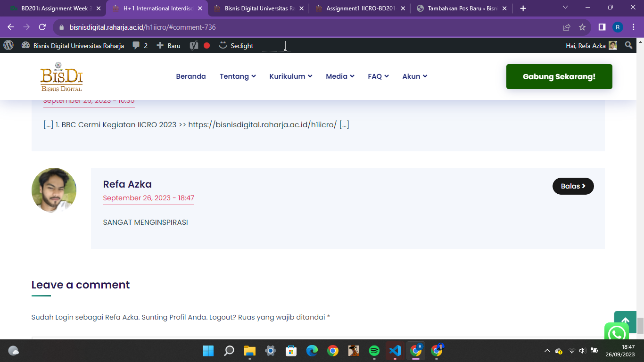644x362 pixels.
Task: Click the September 26, 2023 - 18:47 comment date
Action: tap(149, 198)
